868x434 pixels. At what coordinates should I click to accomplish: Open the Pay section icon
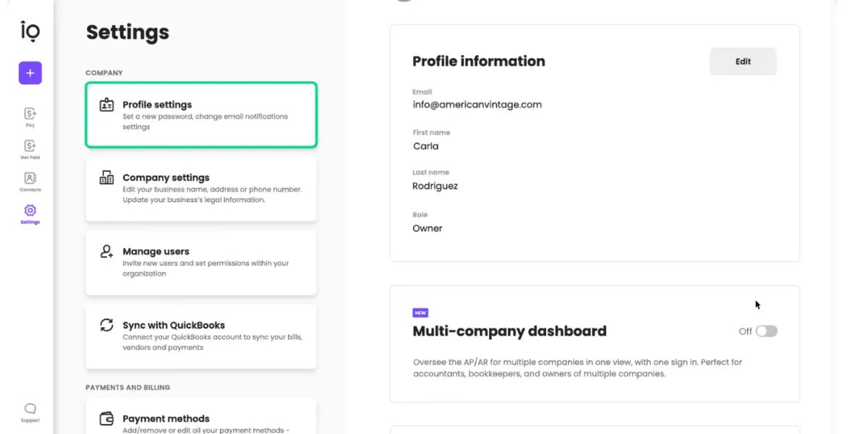pyautogui.click(x=30, y=114)
